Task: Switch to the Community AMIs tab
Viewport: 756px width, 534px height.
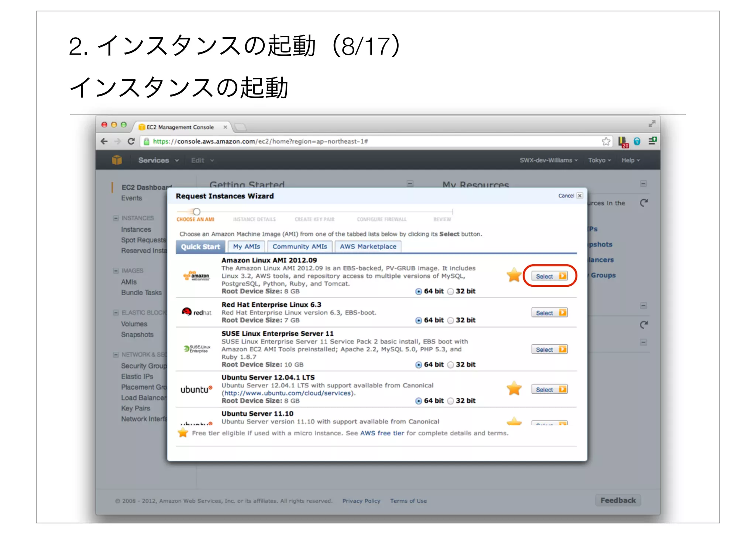Action: pos(299,247)
